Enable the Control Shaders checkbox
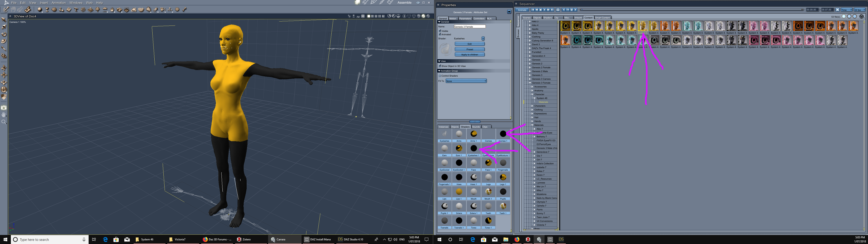This screenshot has width=868, height=244. pyautogui.click(x=440, y=76)
